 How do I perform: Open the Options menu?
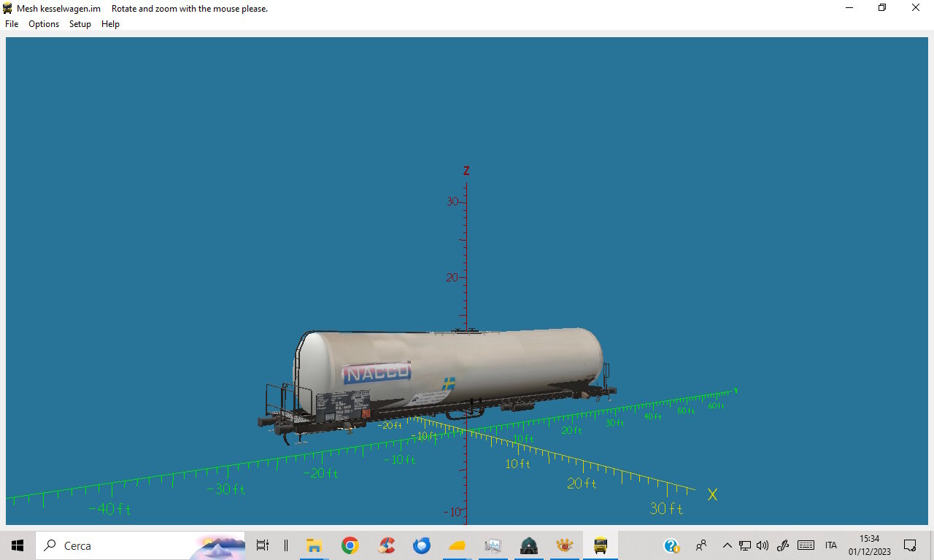(44, 24)
